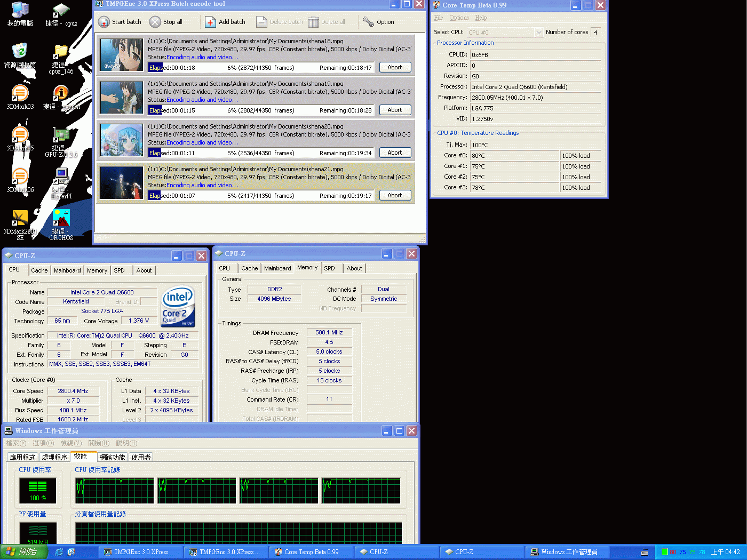Viewport: 747px width, 560px height.
Task: Click Core Temp green tray icon
Action: pos(665,552)
